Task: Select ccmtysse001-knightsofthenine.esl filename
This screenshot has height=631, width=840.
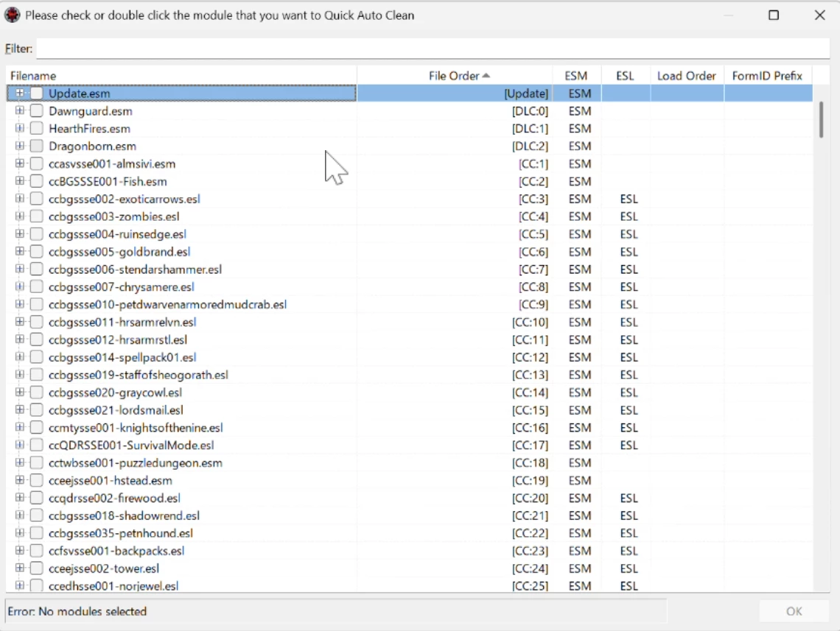Action: click(x=136, y=428)
